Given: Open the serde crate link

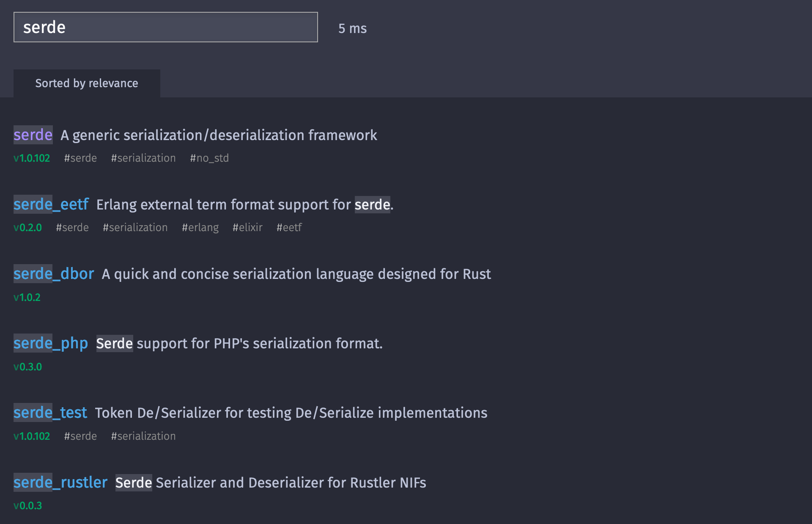Looking at the screenshot, I should [x=33, y=135].
